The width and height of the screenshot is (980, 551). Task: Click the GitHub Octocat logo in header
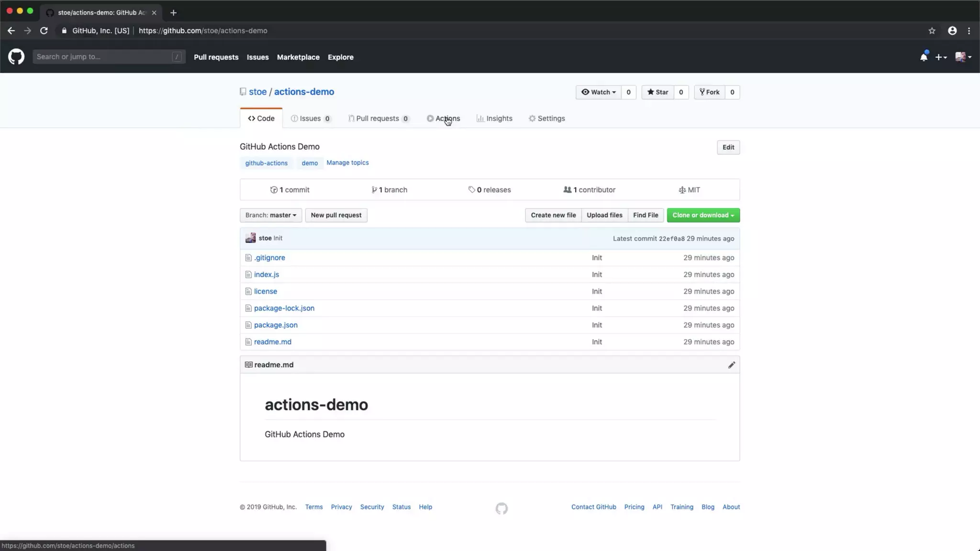click(x=16, y=57)
